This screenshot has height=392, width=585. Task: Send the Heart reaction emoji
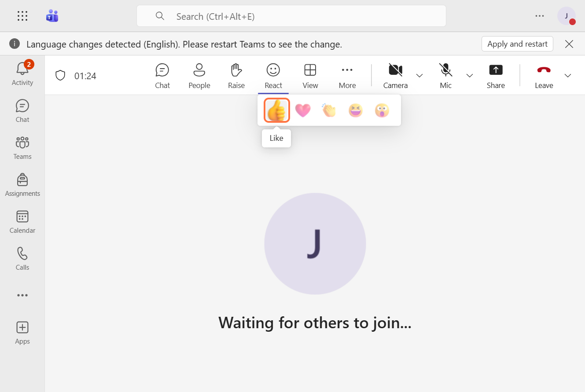point(303,110)
